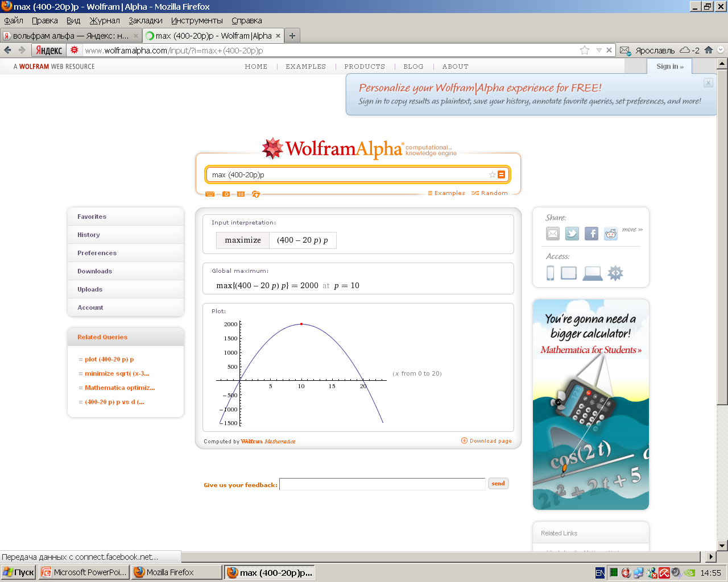Viewport: 728px width, 582px height.
Task: Open the Firefox home page icon
Action: (709, 50)
